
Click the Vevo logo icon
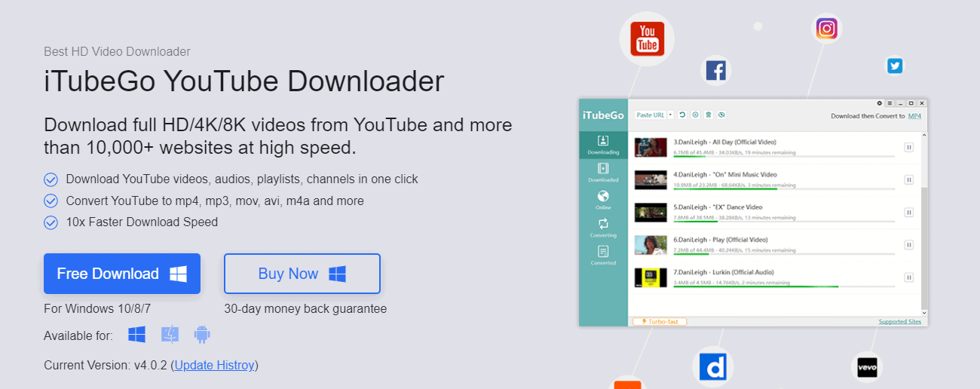click(867, 367)
